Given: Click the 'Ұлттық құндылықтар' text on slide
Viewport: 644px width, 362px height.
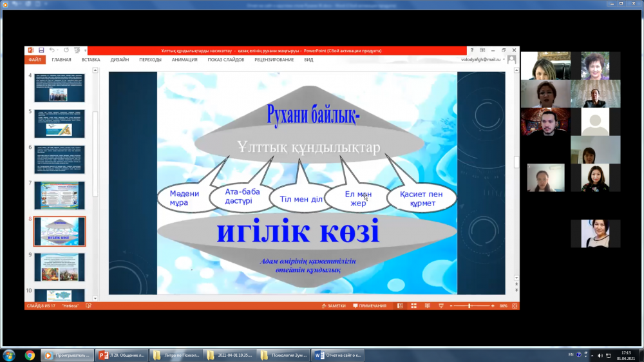Looking at the screenshot, I should [x=309, y=147].
